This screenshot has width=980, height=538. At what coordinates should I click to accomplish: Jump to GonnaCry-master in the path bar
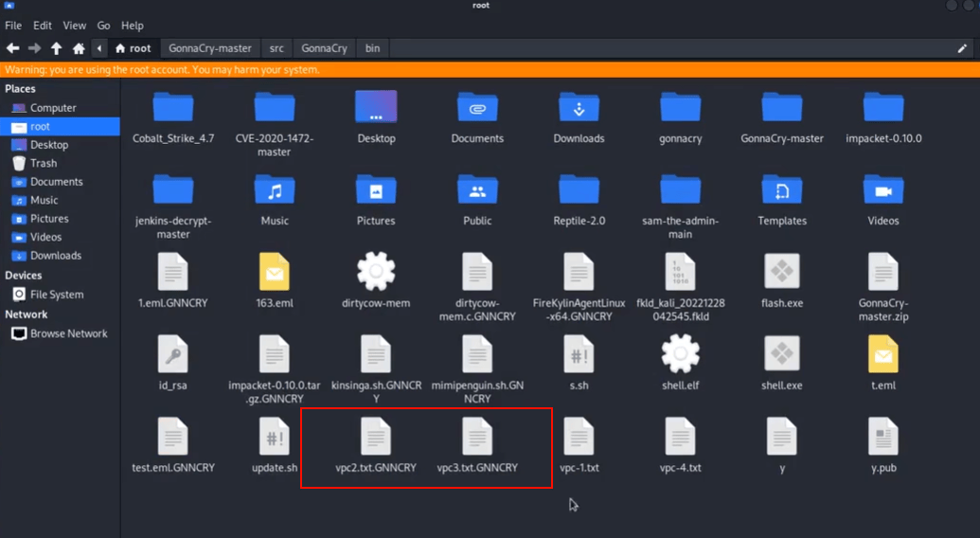[210, 48]
